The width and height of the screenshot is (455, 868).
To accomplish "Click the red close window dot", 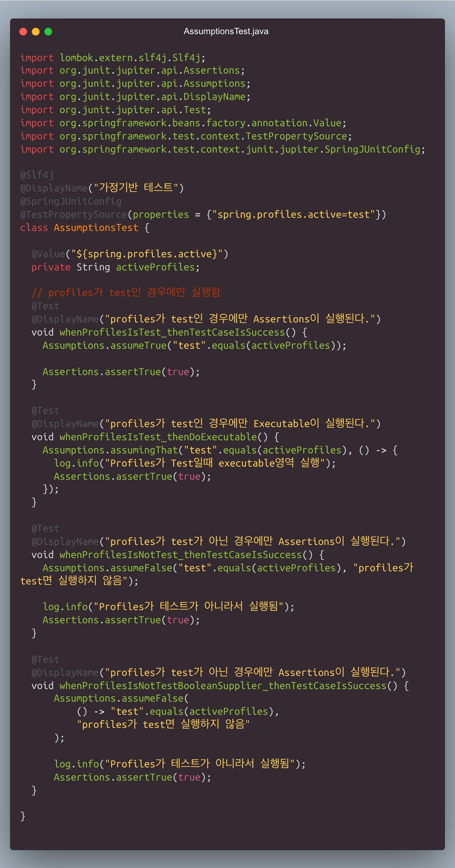I will tap(23, 32).
